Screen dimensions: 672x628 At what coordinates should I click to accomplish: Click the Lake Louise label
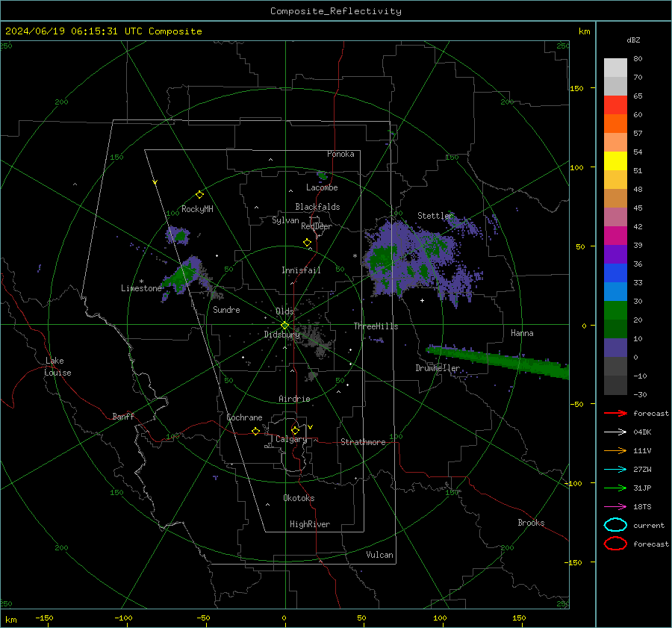pos(57,367)
